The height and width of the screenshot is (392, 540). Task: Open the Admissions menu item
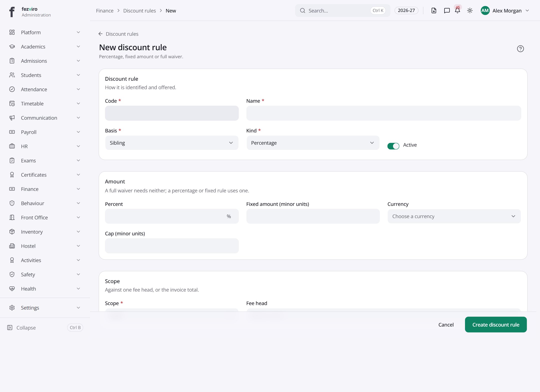pyautogui.click(x=45, y=61)
